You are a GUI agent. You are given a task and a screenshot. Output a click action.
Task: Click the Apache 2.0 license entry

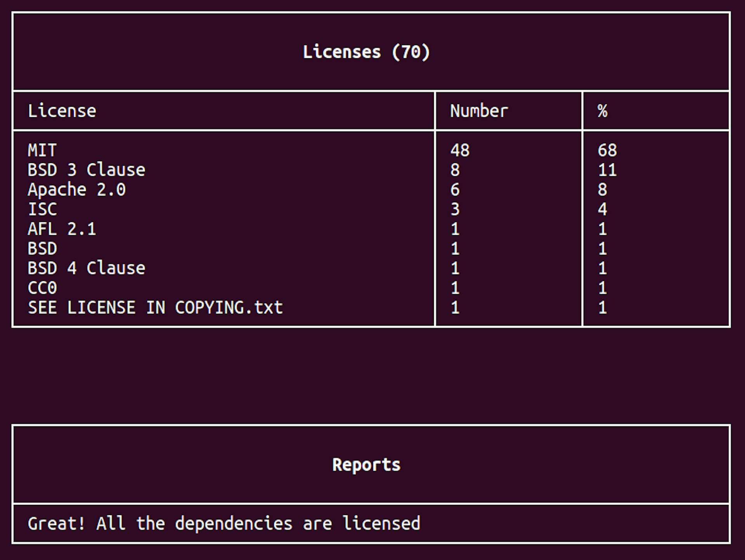[x=76, y=190]
